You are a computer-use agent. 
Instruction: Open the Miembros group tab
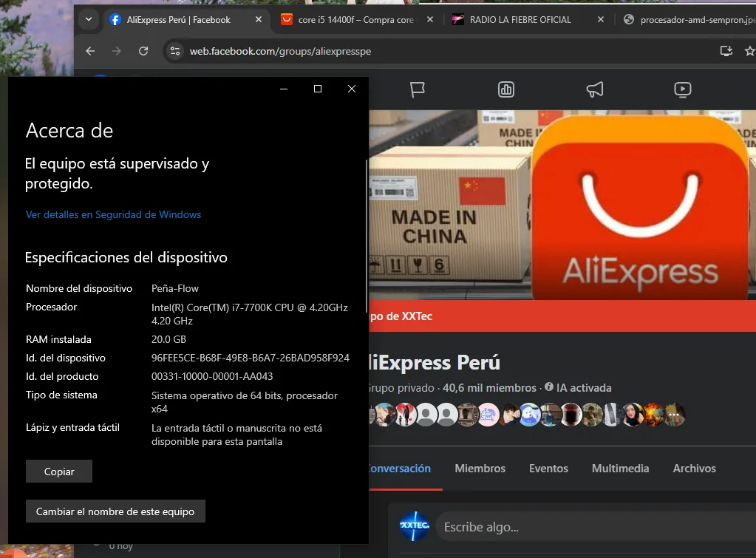(x=480, y=469)
